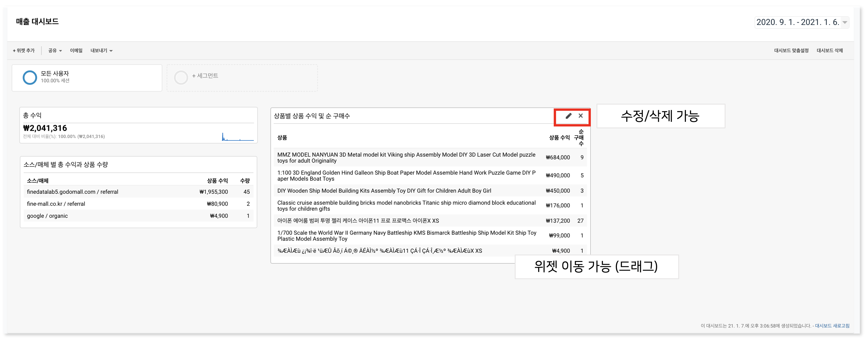Click the pencil edit icon on the product widget

pyautogui.click(x=569, y=116)
